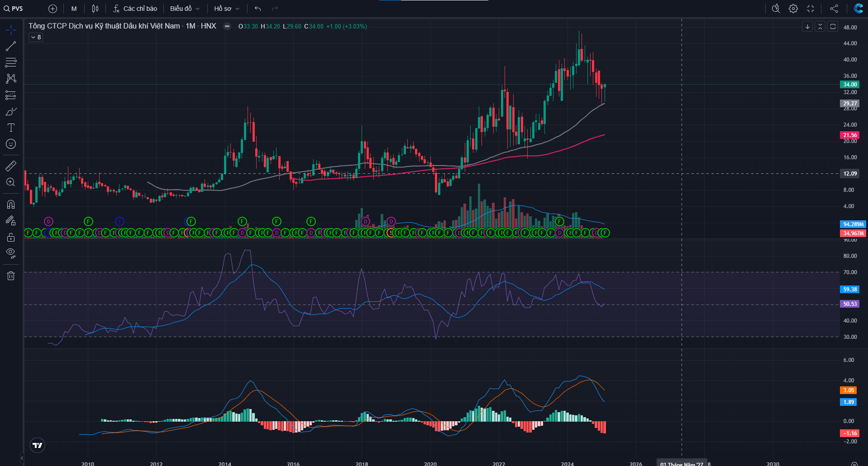Toggle magnet mode for drawings
The height and width of the screenshot is (466, 868).
pos(11,204)
